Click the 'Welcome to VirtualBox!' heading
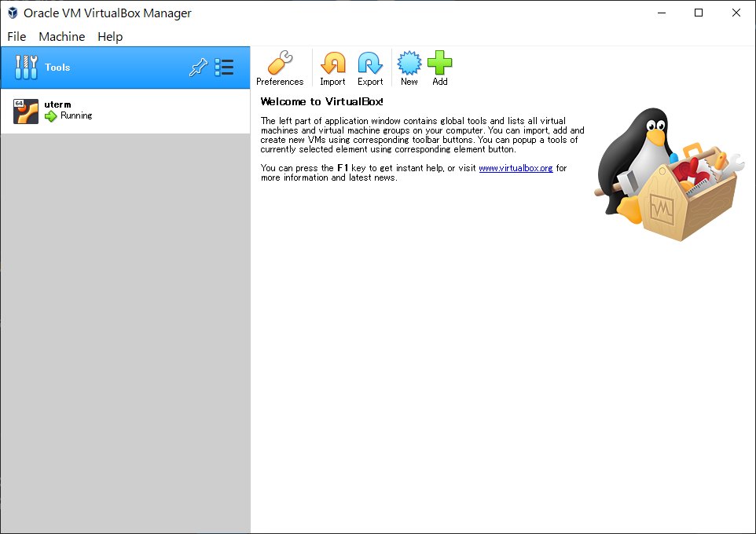Screen dimensions: 756x534 (x=321, y=101)
